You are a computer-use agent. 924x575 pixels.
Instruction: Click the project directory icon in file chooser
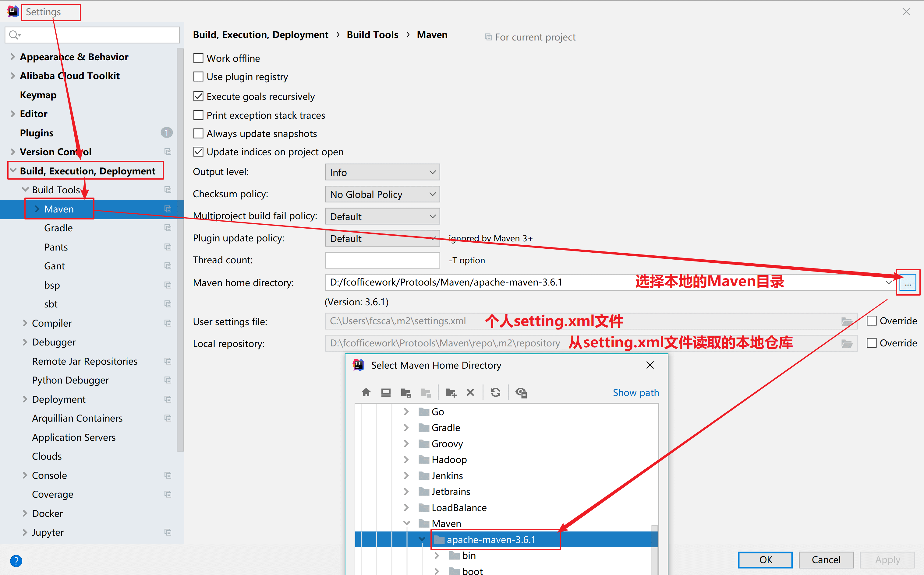(x=406, y=392)
